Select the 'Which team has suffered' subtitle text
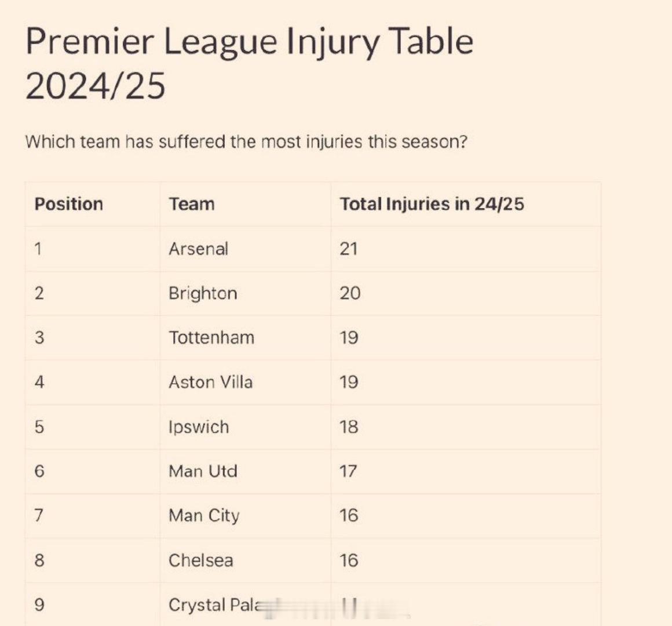 (x=246, y=141)
